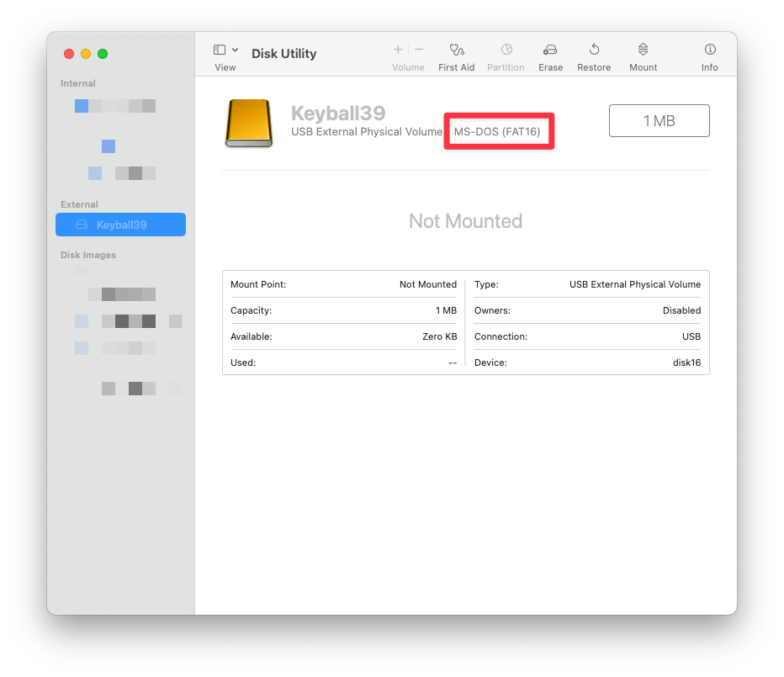Click the Not Mounted heading text
The image size is (784, 677).
tap(465, 221)
